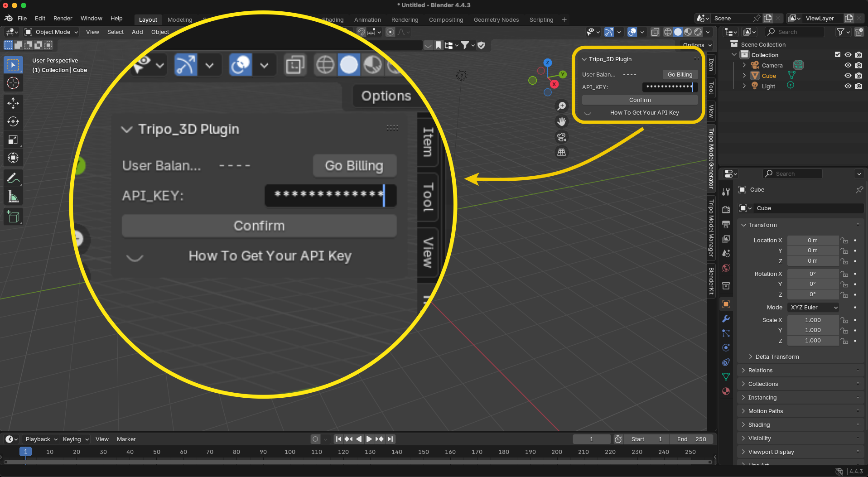Switch to rendered viewport shading
Screen dimensions: 868x477
[698, 32]
